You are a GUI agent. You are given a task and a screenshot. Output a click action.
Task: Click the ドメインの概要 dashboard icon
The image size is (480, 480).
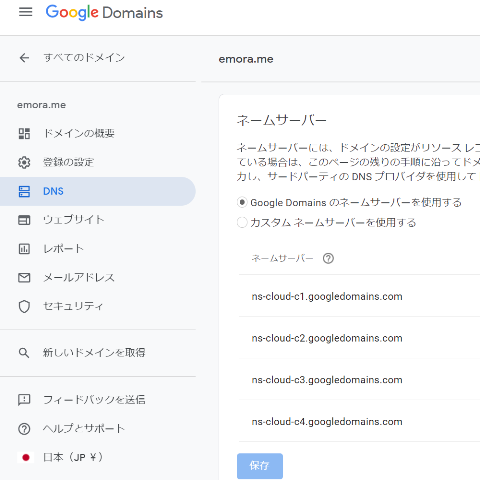24,134
